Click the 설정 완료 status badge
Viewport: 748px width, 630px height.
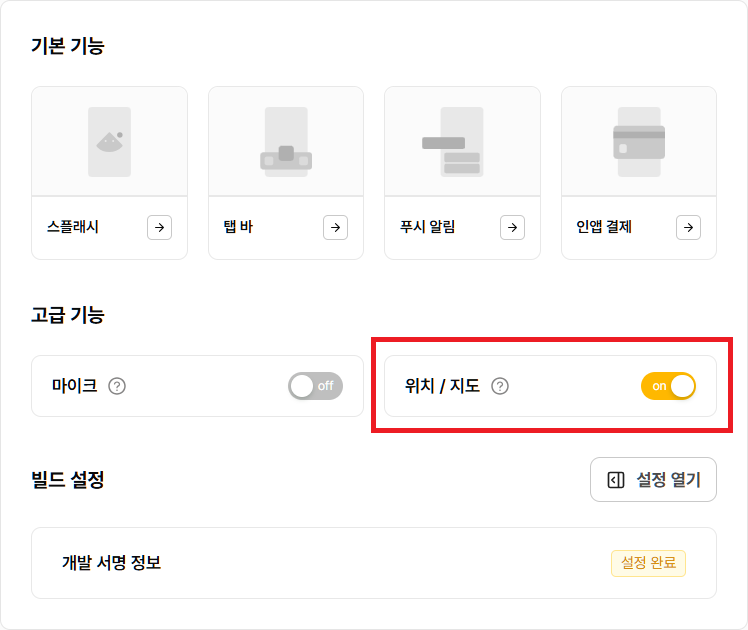coord(648,563)
